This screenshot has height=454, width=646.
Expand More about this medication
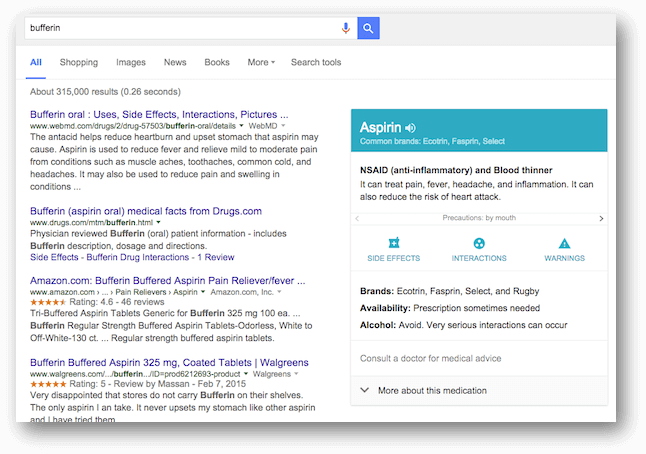coord(479,391)
